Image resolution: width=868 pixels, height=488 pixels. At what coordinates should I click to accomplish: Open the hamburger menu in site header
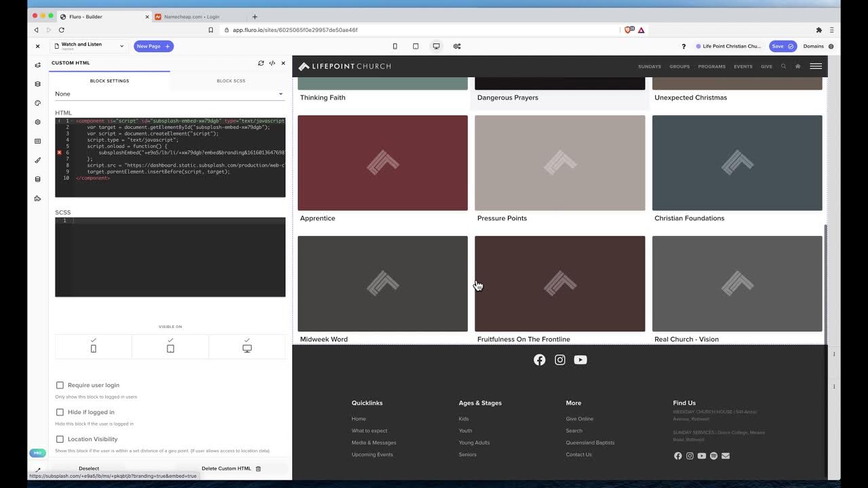point(816,66)
